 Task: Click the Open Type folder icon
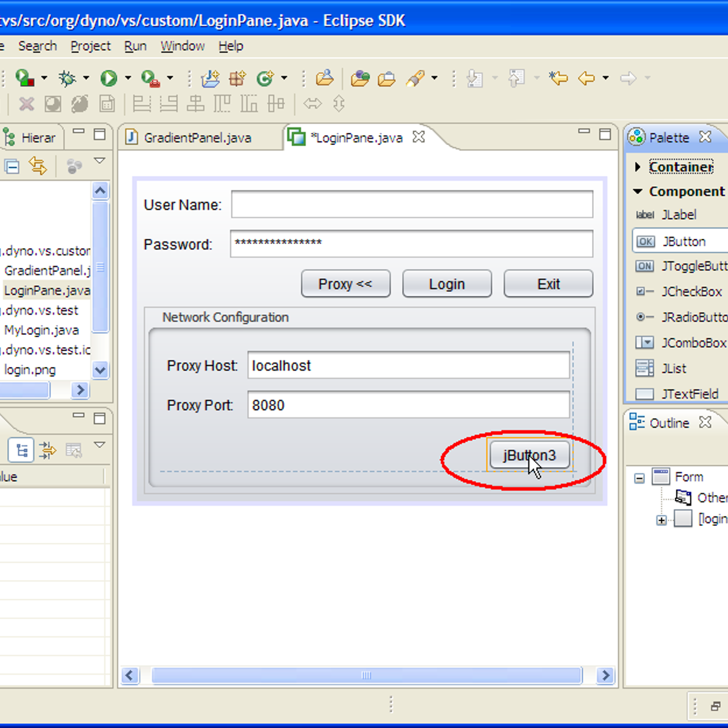(x=325, y=78)
